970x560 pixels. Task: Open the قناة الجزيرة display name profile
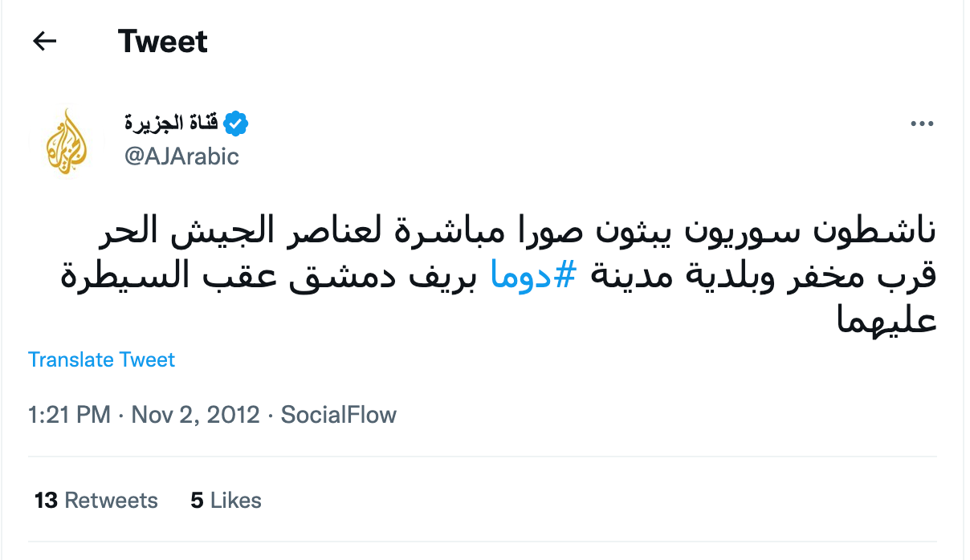[x=171, y=124]
